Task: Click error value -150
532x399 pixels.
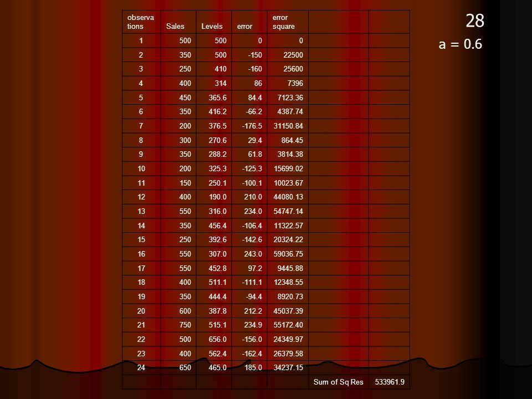Action: 255,55
